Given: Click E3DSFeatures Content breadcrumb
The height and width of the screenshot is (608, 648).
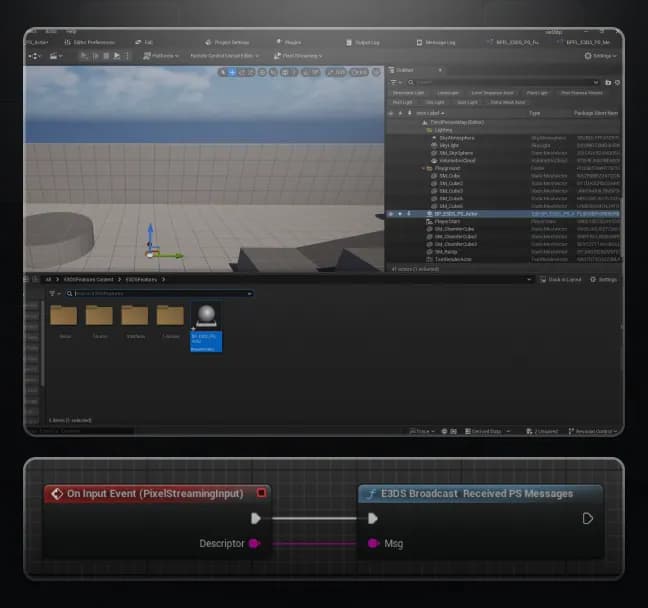Looking at the screenshot, I should click(x=88, y=280).
